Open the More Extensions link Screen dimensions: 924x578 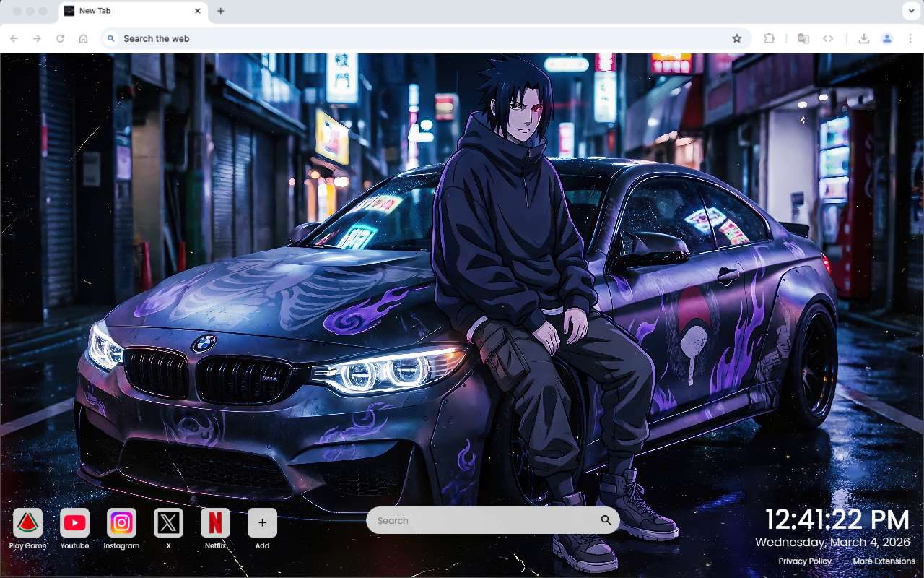click(x=884, y=561)
